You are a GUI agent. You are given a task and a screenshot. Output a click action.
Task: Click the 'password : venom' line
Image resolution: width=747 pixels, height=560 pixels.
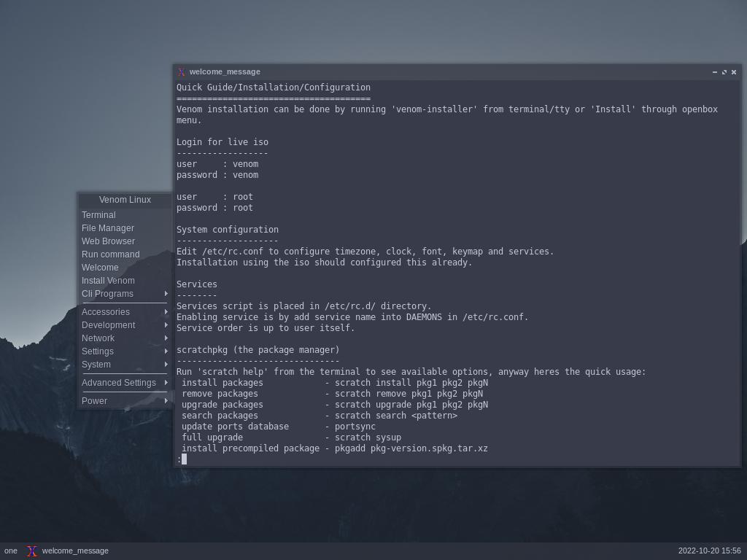click(x=217, y=175)
